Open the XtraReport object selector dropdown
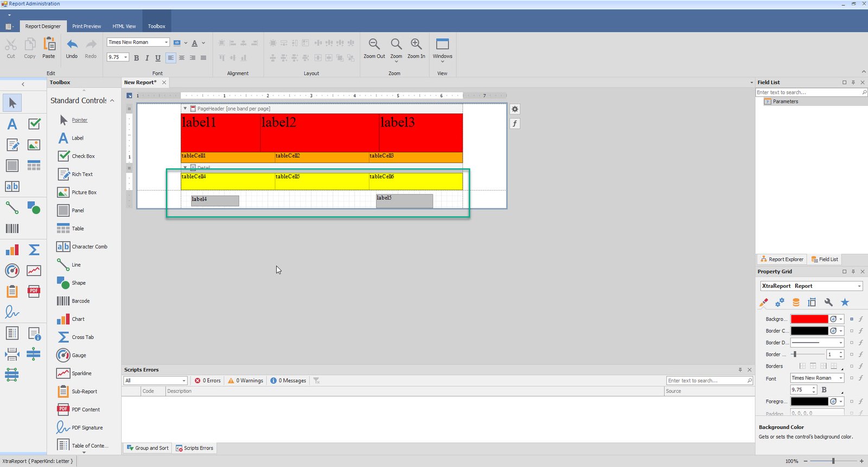The image size is (868, 467). click(859, 286)
